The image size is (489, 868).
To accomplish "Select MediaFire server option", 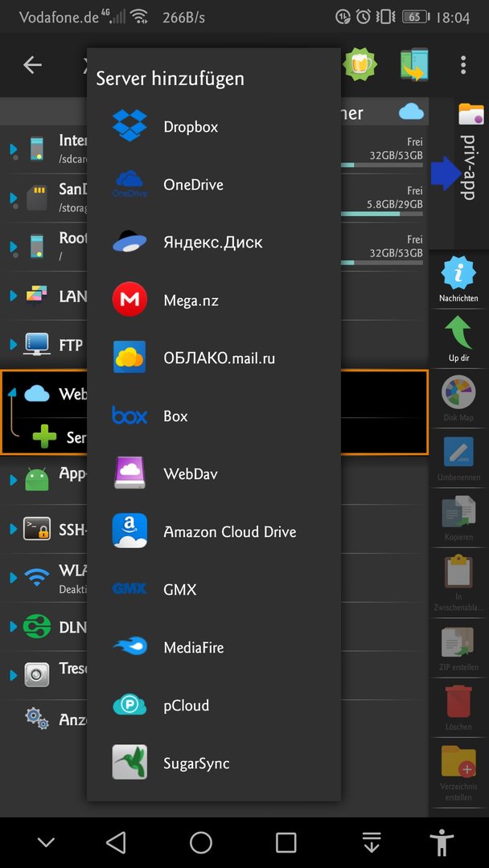I will click(x=214, y=647).
